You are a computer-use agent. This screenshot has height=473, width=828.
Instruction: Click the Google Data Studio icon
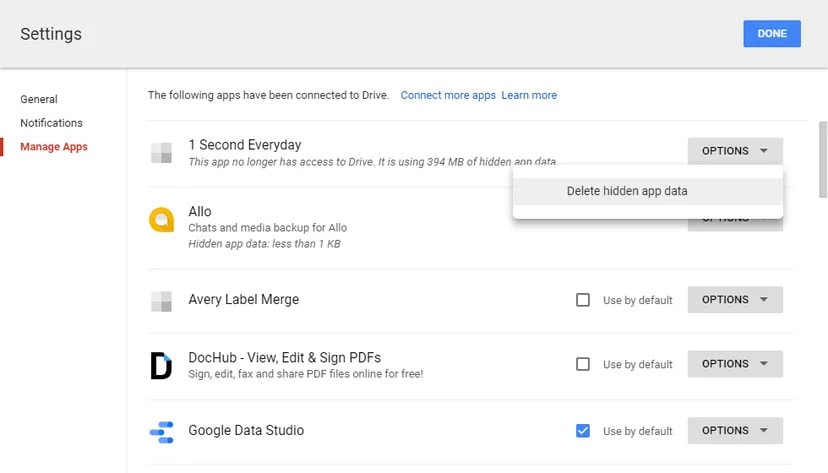pos(161,431)
